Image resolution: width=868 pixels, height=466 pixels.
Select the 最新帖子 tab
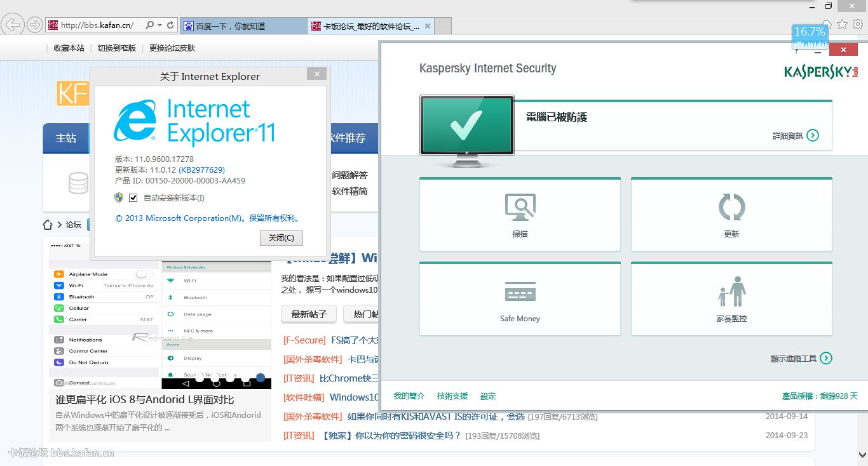pyautogui.click(x=309, y=314)
